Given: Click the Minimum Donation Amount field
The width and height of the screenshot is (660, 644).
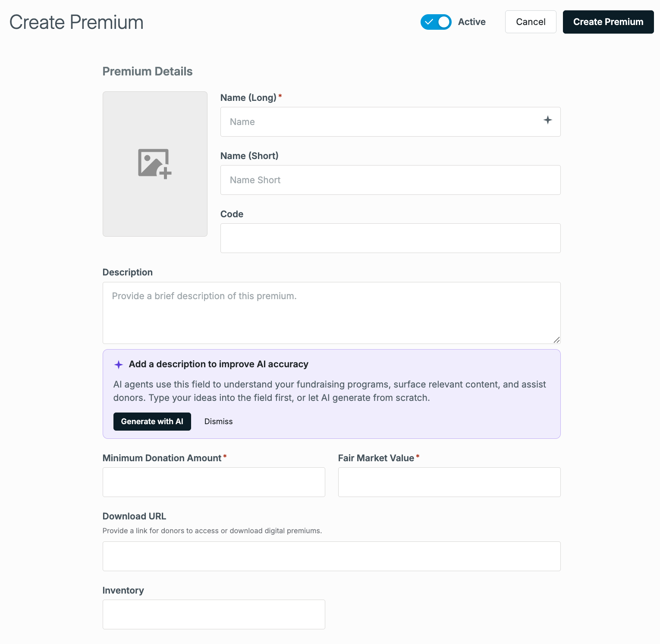Looking at the screenshot, I should (x=214, y=482).
